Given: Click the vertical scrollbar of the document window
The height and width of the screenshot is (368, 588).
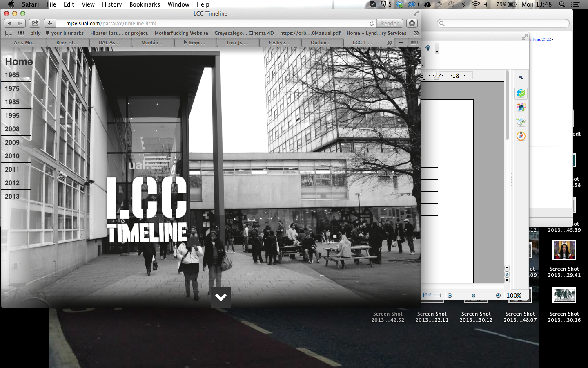Looking at the screenshot, I should coord(507,105).
